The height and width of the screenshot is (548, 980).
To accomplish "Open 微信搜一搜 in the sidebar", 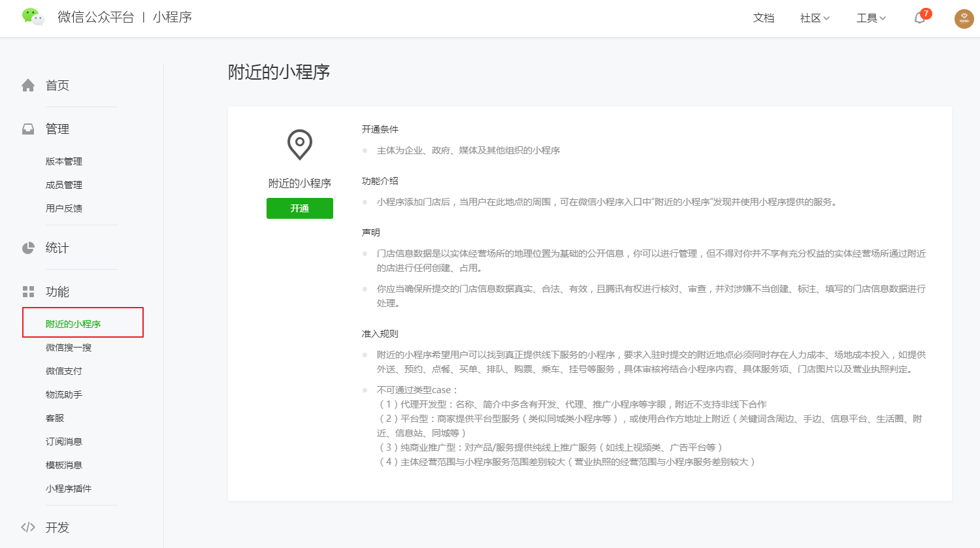I will pos(69,347).
